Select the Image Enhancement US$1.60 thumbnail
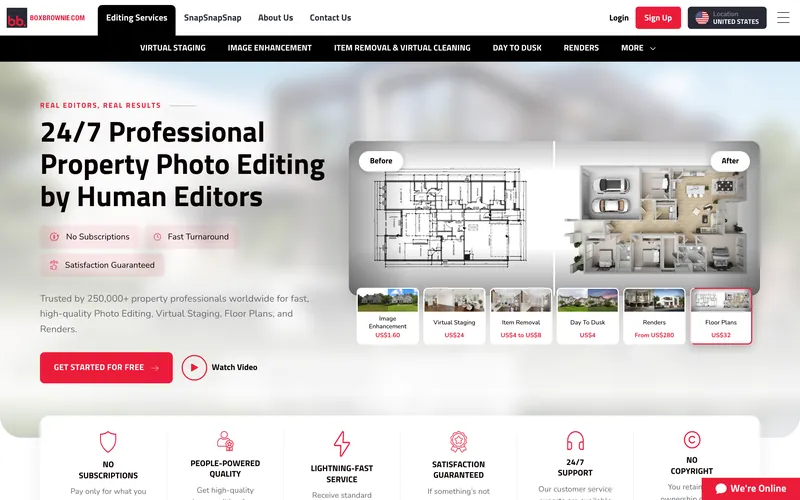The width and height of the screenshot is (800, 500). click(x=388, y=316)
